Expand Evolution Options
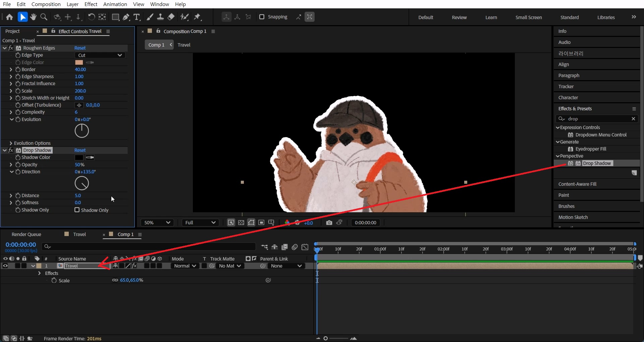Image resolution: width=644 pixels, height=342 pixels. click(x=11, y=143)
